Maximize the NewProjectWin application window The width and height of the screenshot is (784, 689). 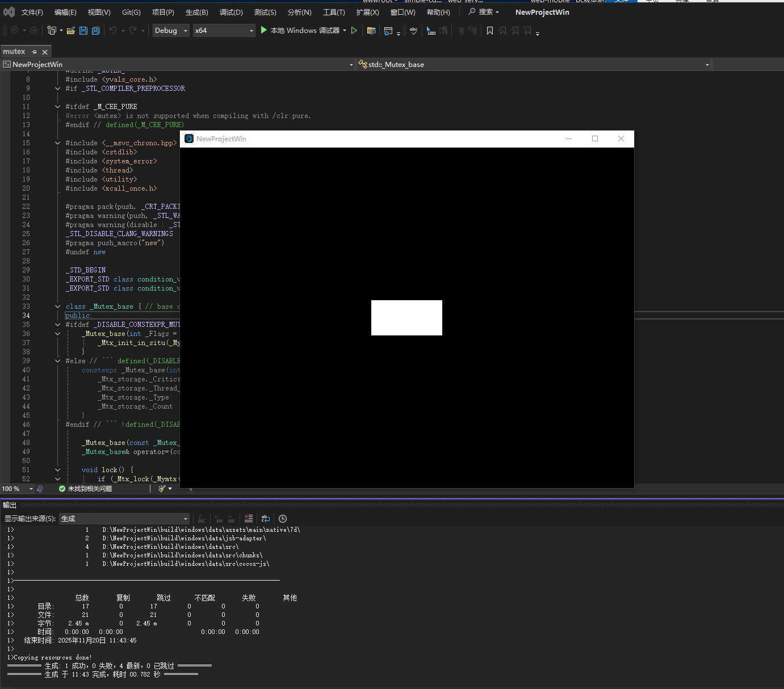(595, 138)
